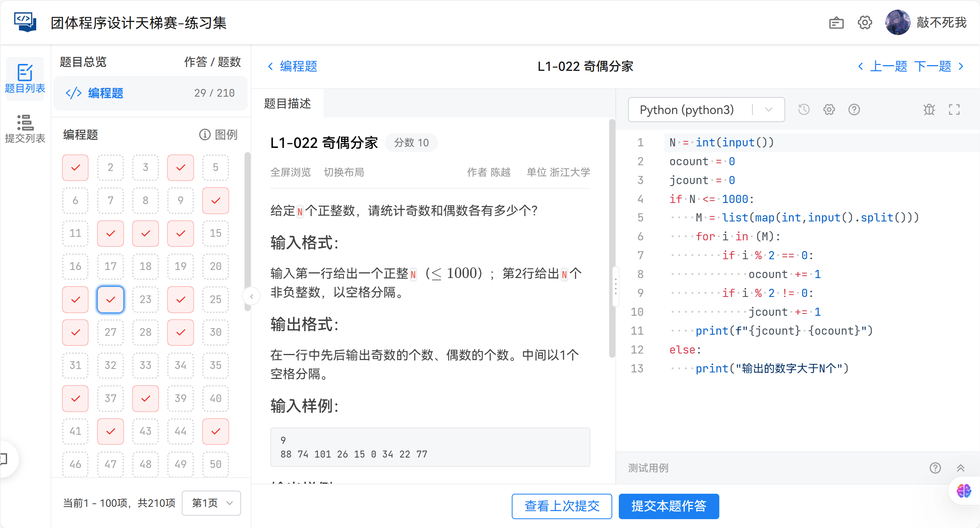Open editor settings gear icon
This screenshot has width=980, height=528.
(x=829, y=110)
